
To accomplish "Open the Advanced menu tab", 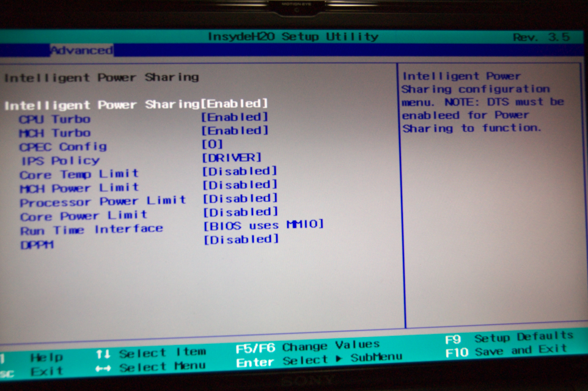I will point(82,50).
